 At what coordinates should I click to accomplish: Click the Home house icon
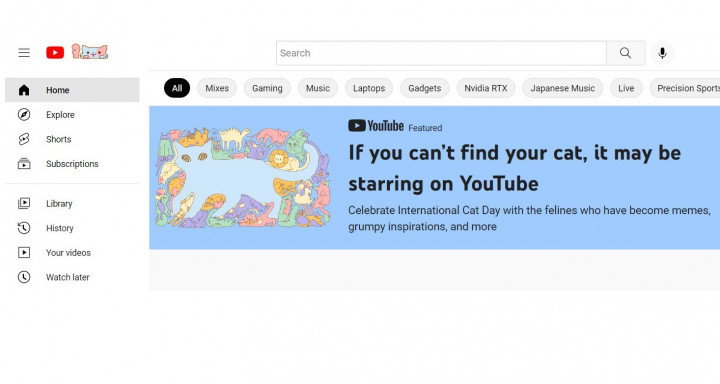(x=24, y=90)
